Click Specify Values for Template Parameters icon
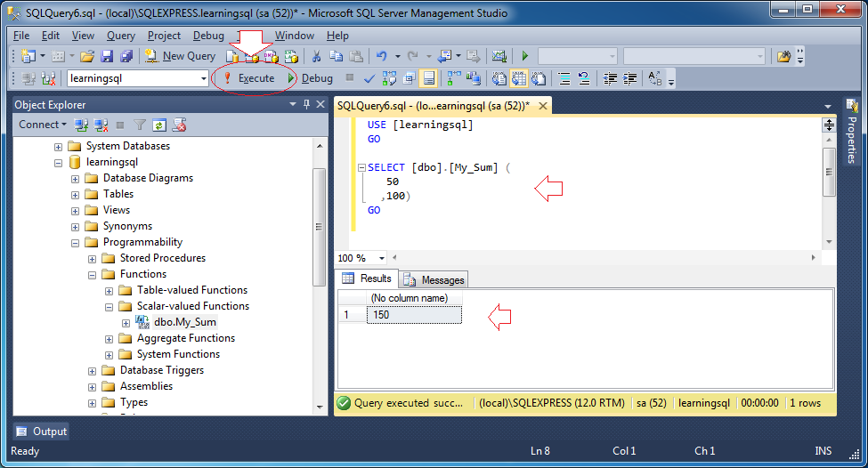868x468 pixels. pyautogui.click(x=655, y=79)
